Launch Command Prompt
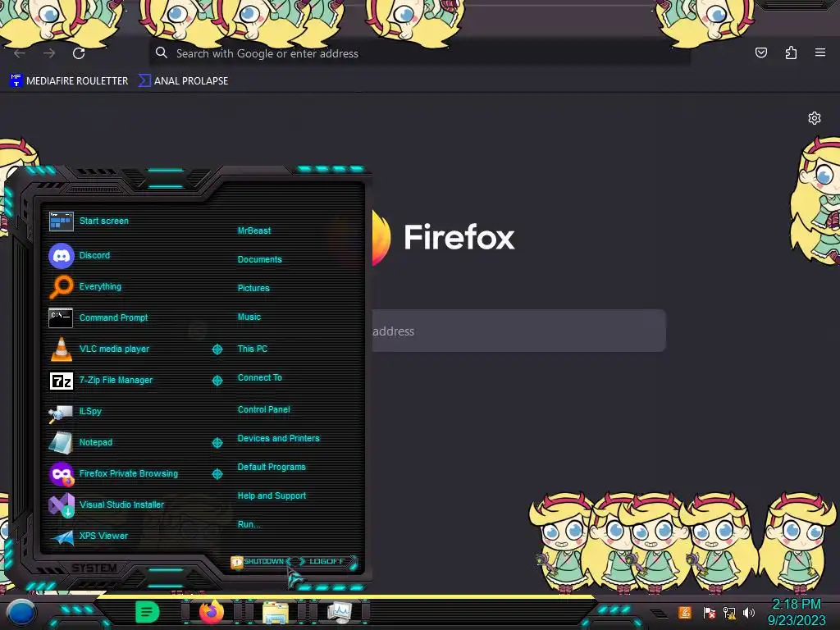The width and height of the screenshot is (840, 630). coord(113,317)
